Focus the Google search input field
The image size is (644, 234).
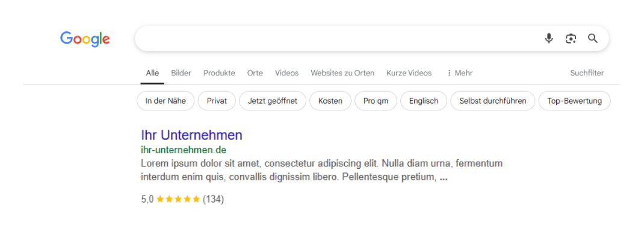point(337,39)
